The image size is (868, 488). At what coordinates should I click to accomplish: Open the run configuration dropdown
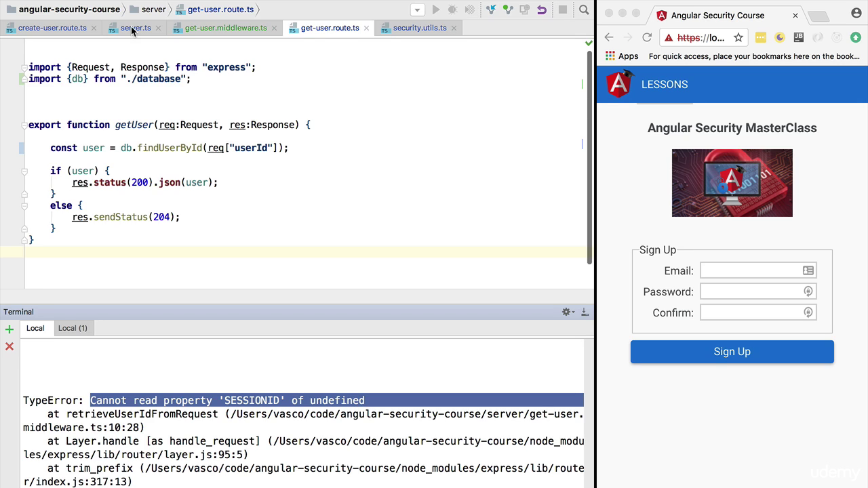click(418, 9)
